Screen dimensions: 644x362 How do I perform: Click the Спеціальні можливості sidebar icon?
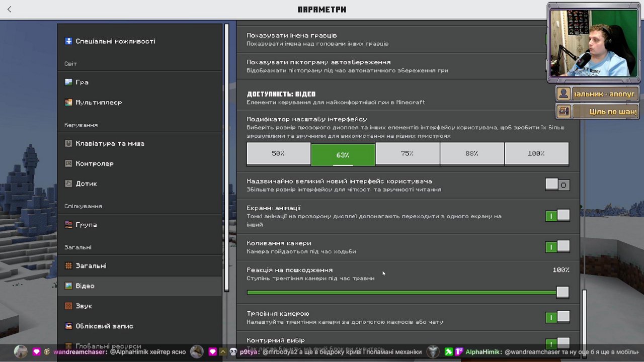tap(68, 41)
